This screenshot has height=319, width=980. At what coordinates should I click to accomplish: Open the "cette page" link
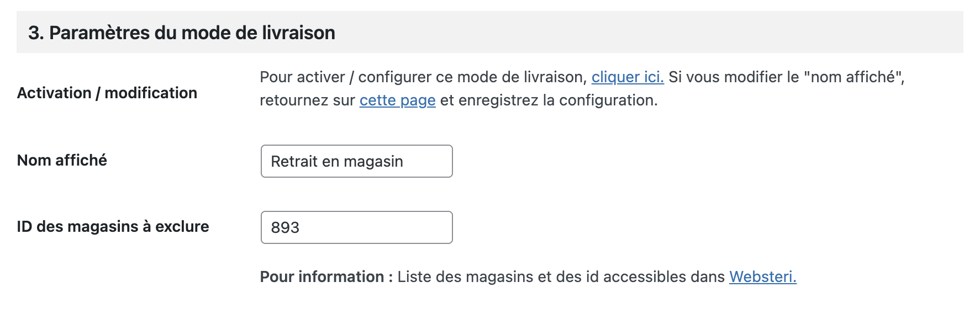[x=397, y=100]
